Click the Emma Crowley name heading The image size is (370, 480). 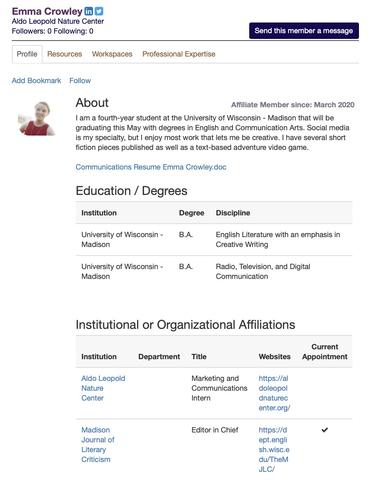47,11
